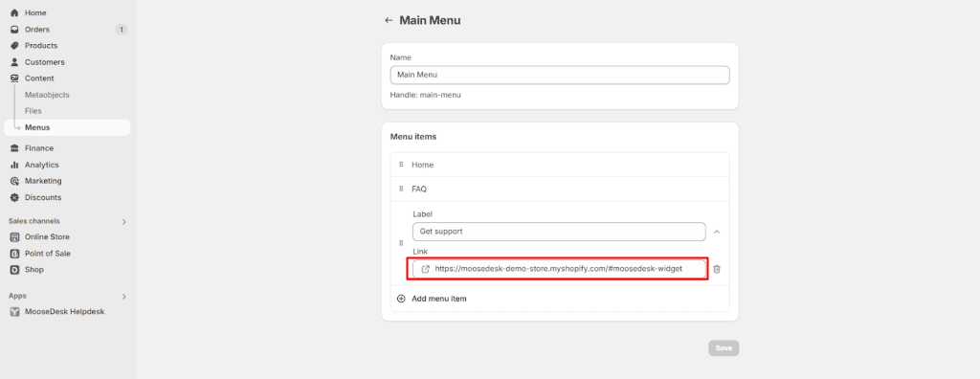Open Files under Content
The image size is (980, 379).
[x=33, y=111]
